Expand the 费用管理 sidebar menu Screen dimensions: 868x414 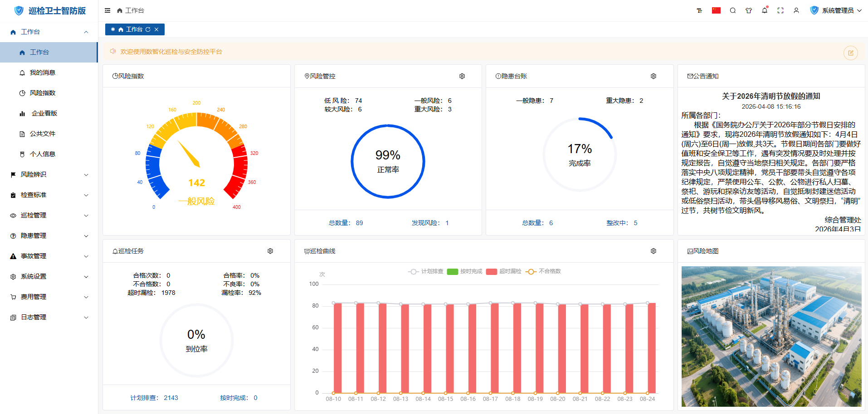pyautogui.click(x=49, y=297)
